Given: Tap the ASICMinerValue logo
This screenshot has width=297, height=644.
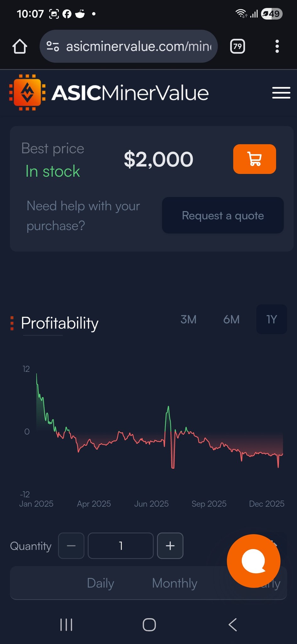Looking at the screenshot, I should pos(109,93).
